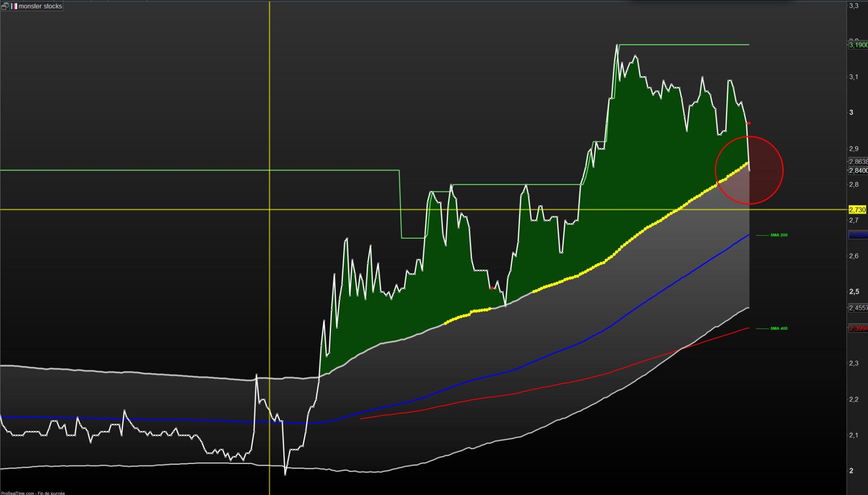Click the green 3,1900 price tag
Viewport: 868px width, 495px height.
(858, 45)
